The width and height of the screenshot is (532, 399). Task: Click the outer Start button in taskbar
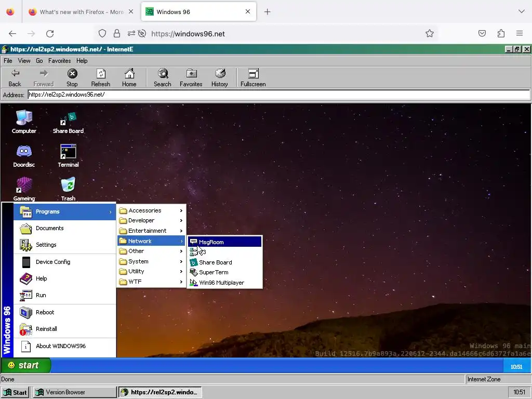tap(16, 392)
